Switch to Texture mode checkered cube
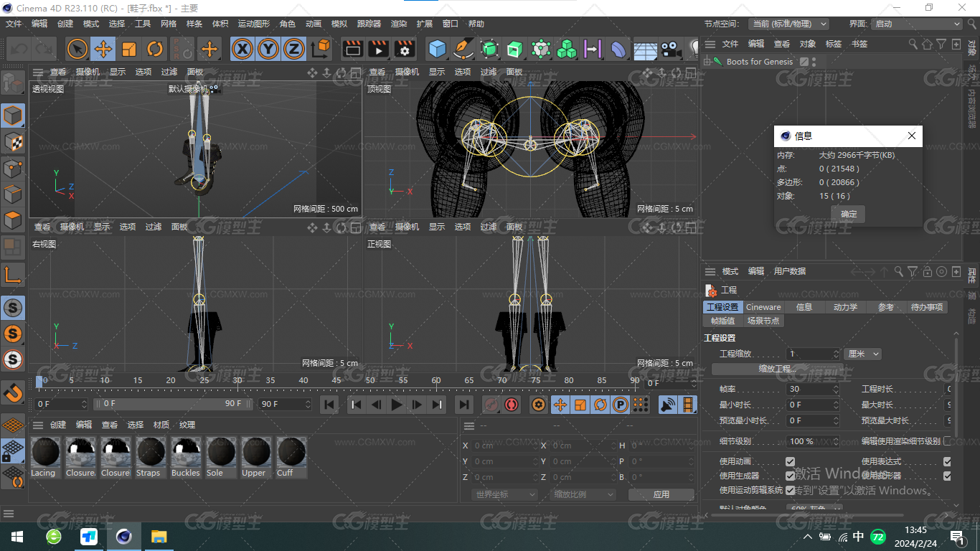The image size is (980, 551). pyautogui.click(x=13, y=141)
